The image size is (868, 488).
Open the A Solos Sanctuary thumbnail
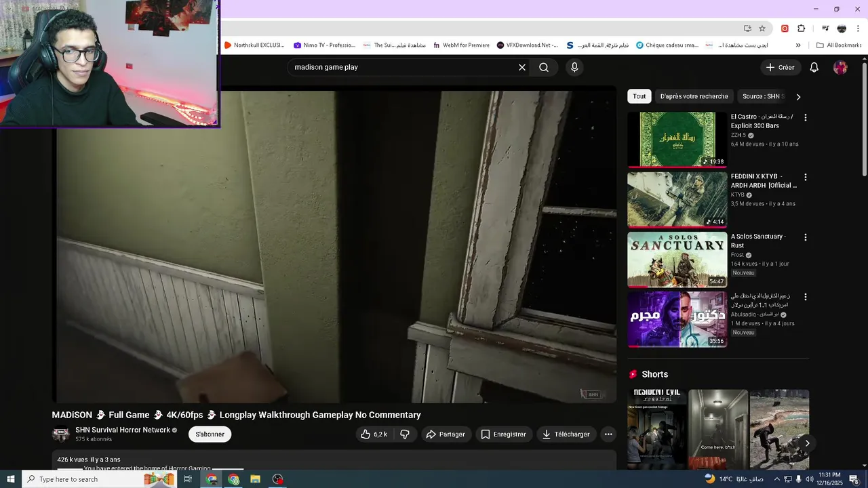pos(677,260)
